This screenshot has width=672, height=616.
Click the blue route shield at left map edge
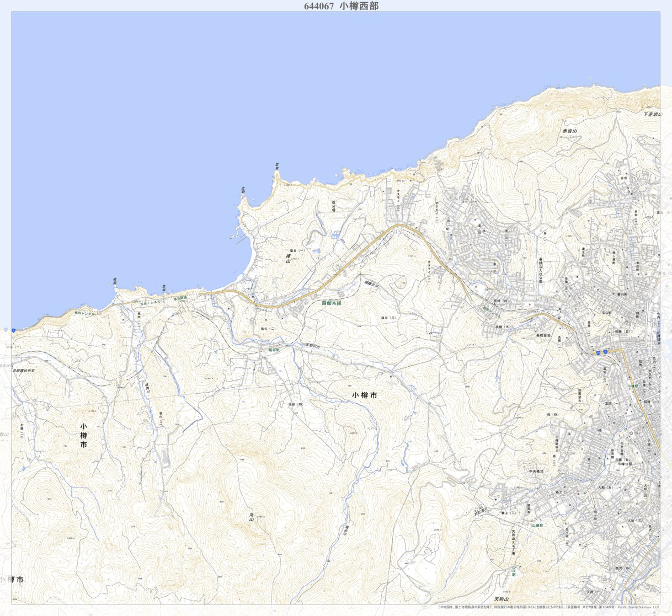point(13,330)
